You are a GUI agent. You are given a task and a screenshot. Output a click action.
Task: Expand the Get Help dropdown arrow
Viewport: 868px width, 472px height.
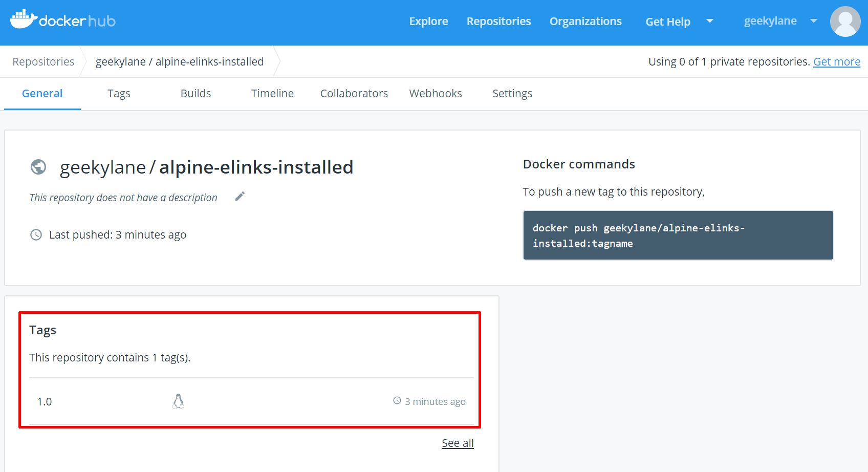pos(710,21)
